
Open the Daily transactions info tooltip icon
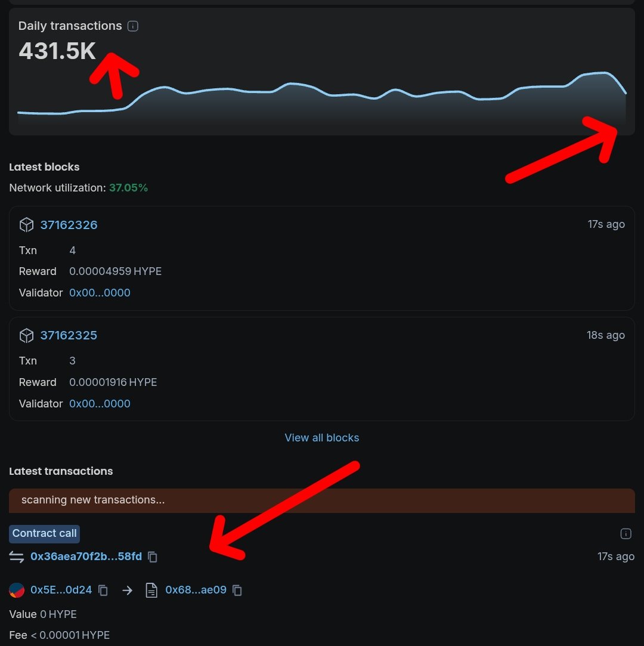[132, 26]
